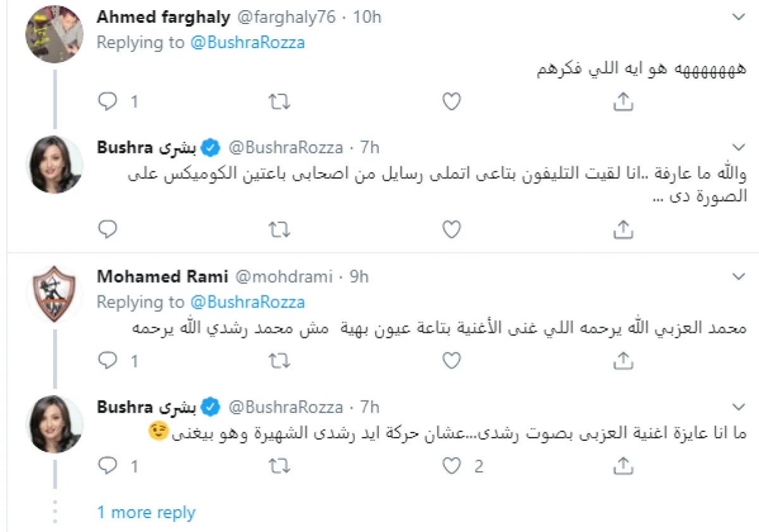Retweet Bushra's first reply tweet
The image size is (759, 532).
click(x=280, y=230)
